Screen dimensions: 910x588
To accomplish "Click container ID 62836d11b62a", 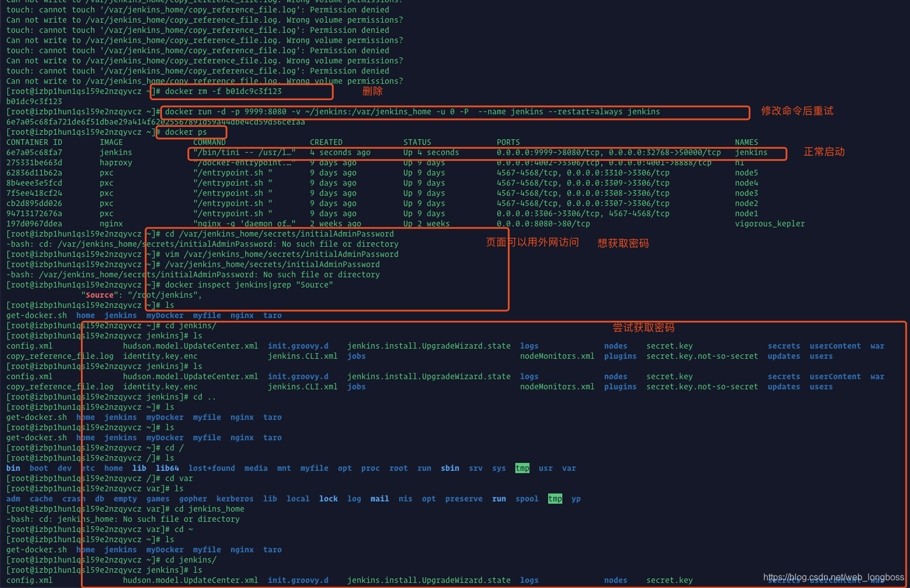I will coord(34,173).
